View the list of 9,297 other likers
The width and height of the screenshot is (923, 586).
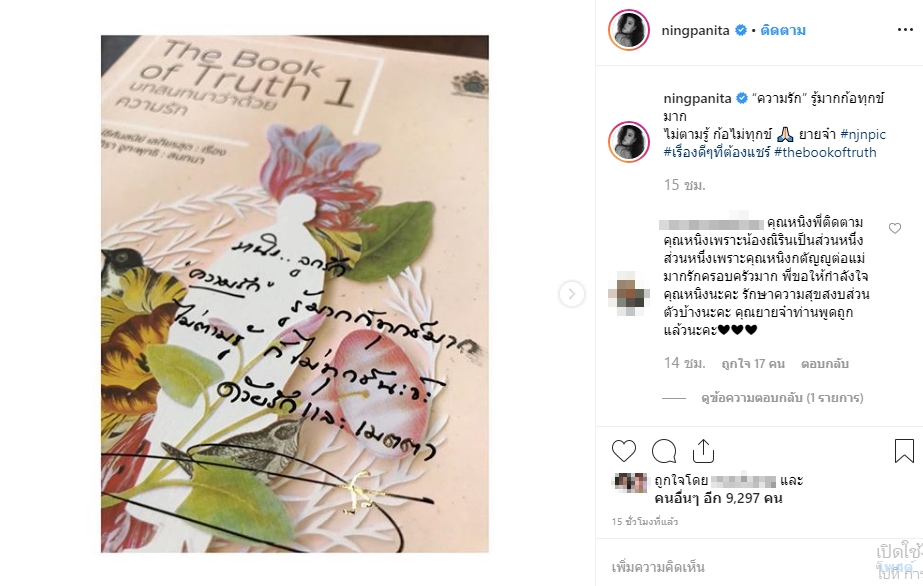[718, 498]
